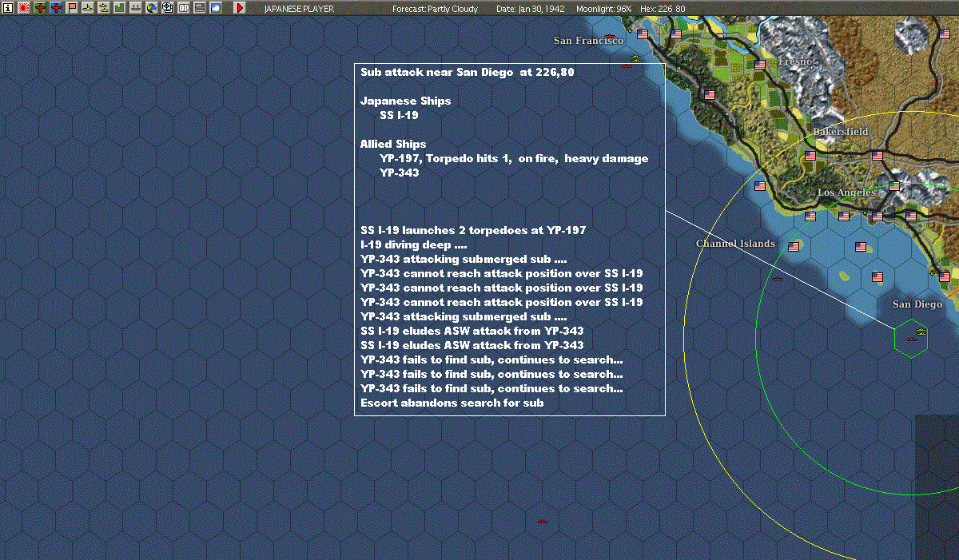Click the San Francisco city label
The image size is (959, 560).
[x=589, y=41]
